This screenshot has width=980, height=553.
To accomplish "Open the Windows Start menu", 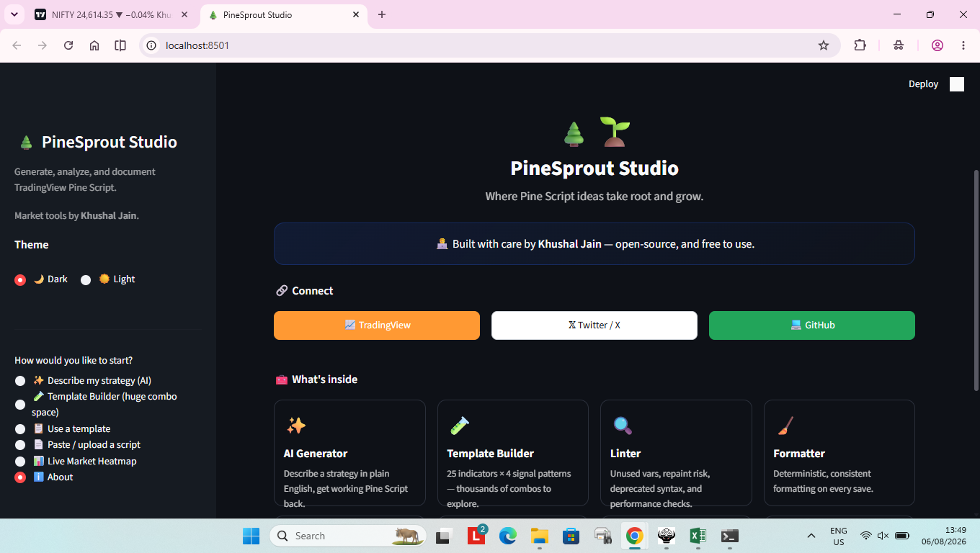I will pyautogui.click(x=251, y=536).
